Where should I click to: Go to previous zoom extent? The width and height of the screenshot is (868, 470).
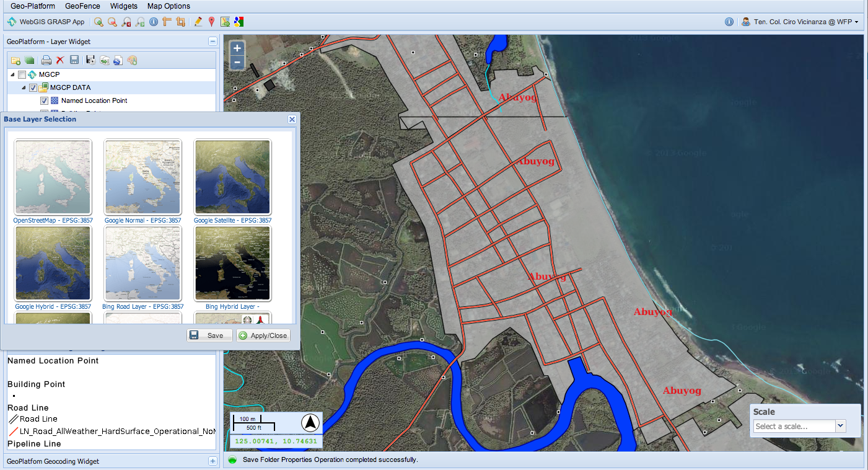click(x=126, y=22)
